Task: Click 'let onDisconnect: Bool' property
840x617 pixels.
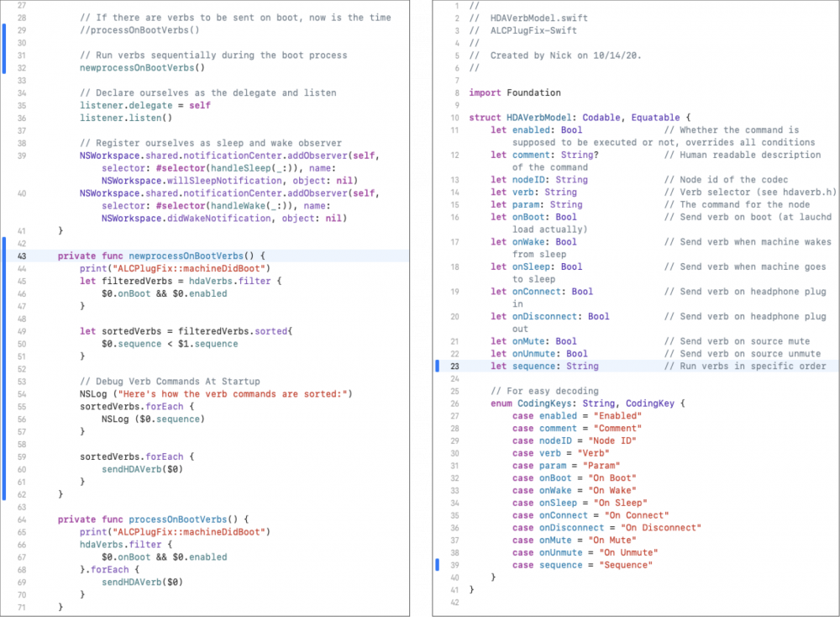Action: tap(549, 316)
